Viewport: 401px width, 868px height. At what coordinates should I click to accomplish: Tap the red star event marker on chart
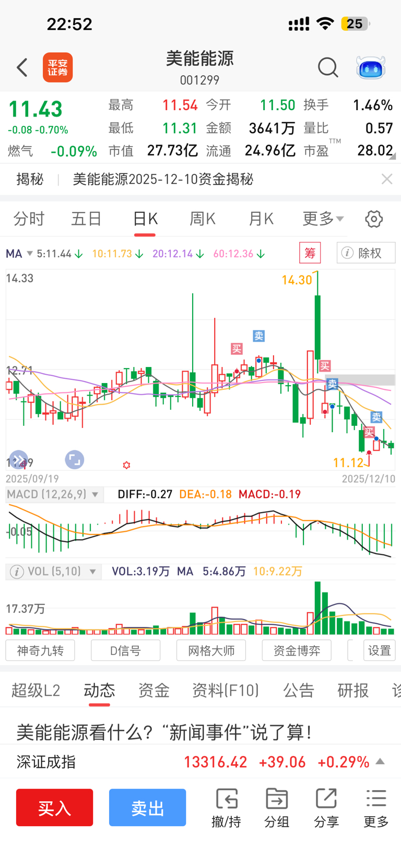(x=126, y=465)
